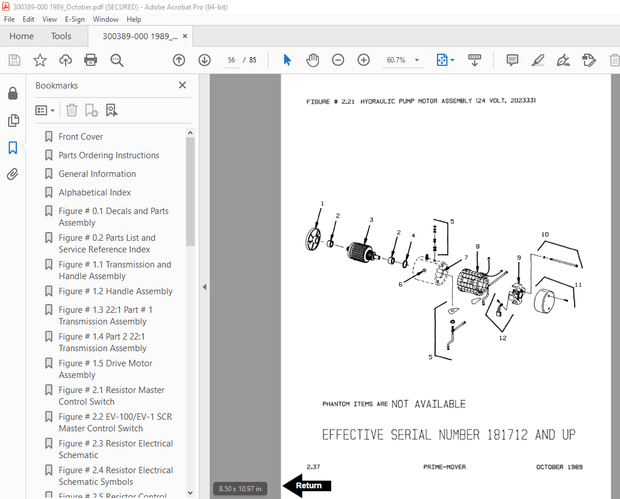This screenshot has height=499, width=620.
Task: Switch to the Home tab
Action: click(x=21, y=36)
